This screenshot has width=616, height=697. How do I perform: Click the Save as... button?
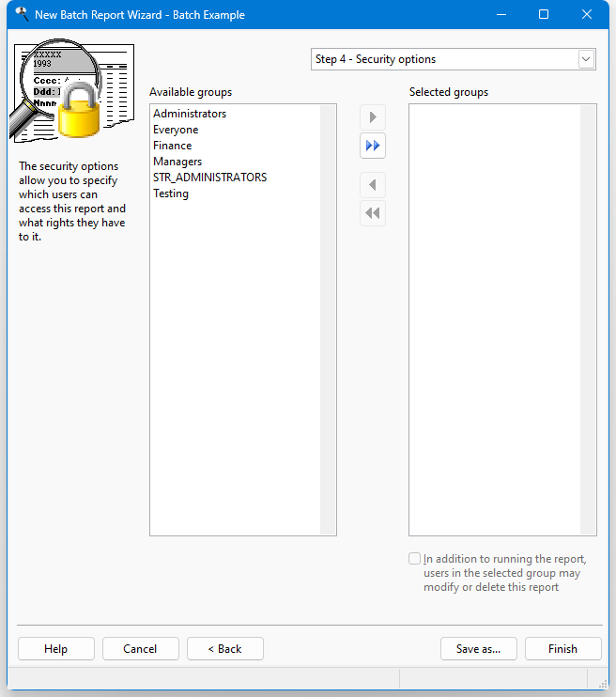(x=478, y=649)
